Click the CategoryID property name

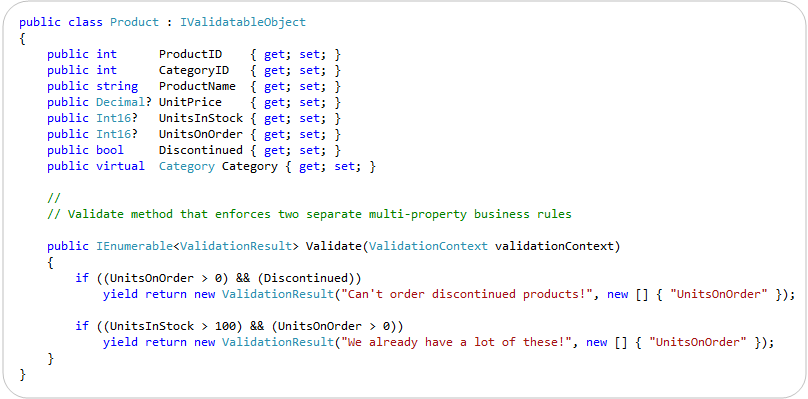(x=194, y=70)
